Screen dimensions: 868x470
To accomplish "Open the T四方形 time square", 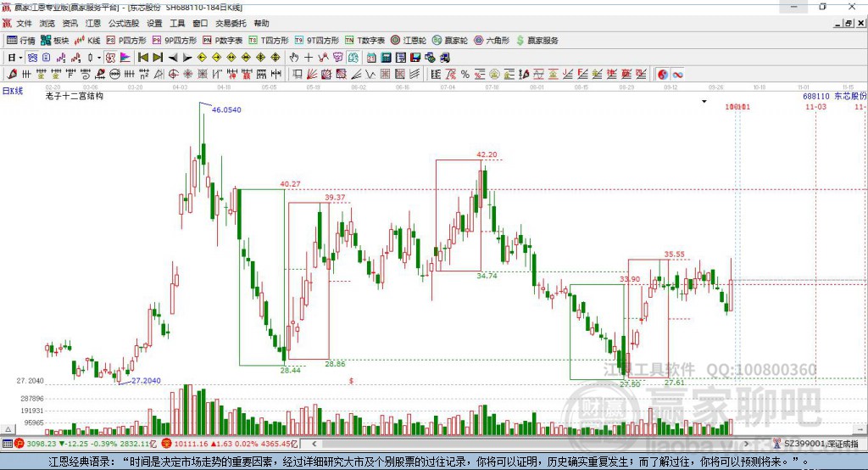I will click(269, 41).
